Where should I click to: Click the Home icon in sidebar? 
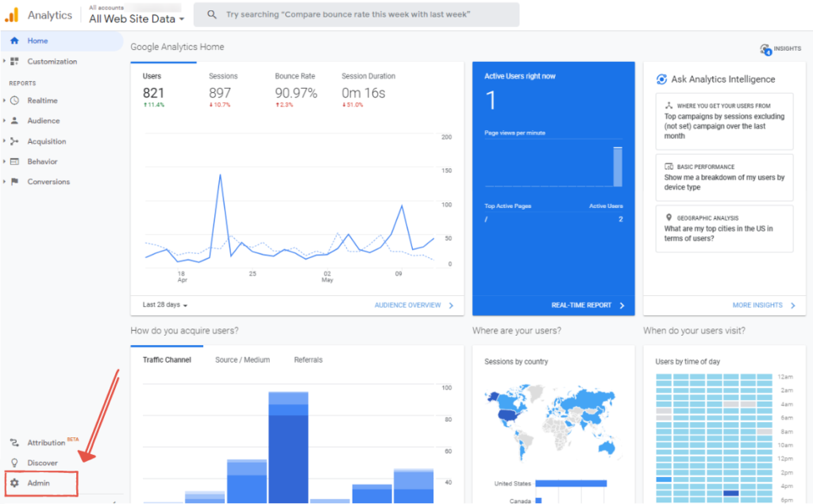[x=14, y=40]
